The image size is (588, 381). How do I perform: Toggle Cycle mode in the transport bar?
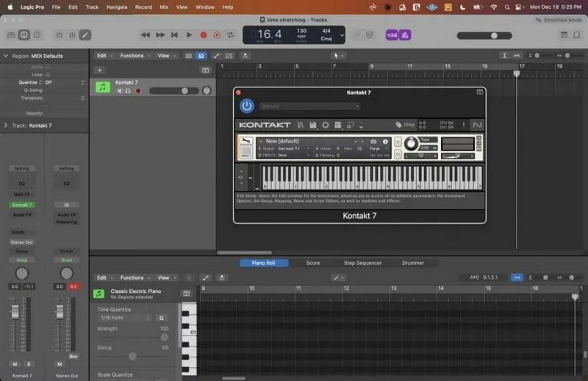230,35
